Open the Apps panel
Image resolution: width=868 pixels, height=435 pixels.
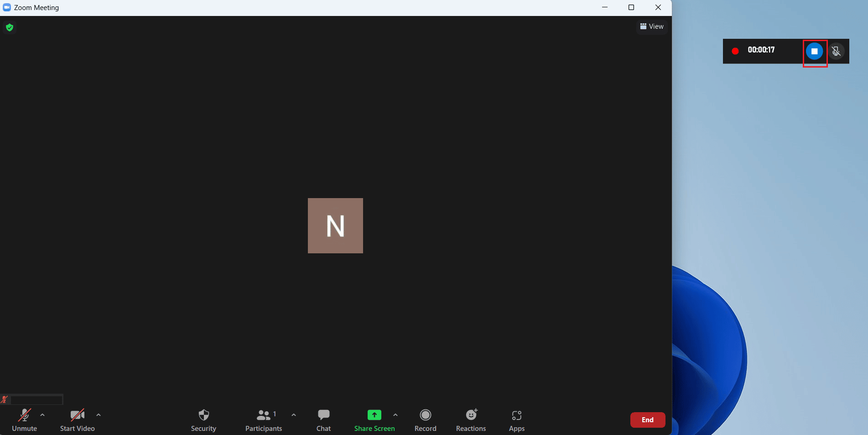[516, 419]
